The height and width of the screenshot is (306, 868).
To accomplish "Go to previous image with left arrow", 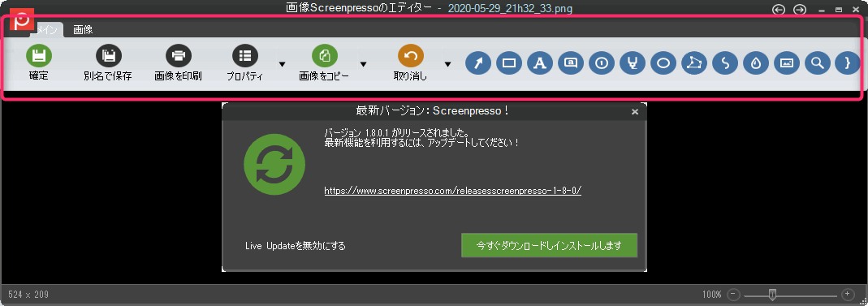I will pyautogui.click(x=779, y=10).
